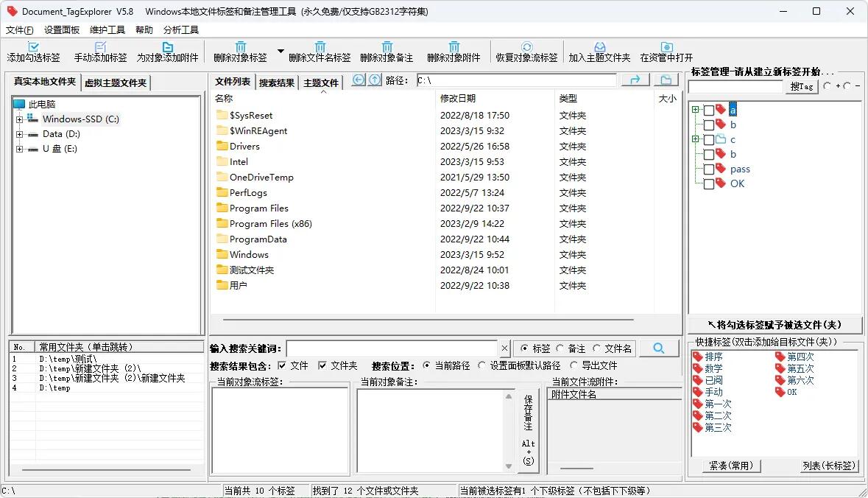Click the 加入主题文件夹 icon
868x498 pixels.
(x=599, y=47)
